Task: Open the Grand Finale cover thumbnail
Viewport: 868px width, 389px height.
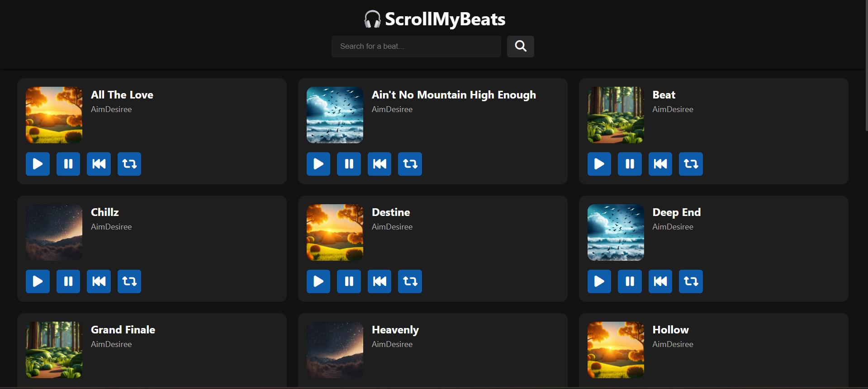Action: click(x=54, y=350)
